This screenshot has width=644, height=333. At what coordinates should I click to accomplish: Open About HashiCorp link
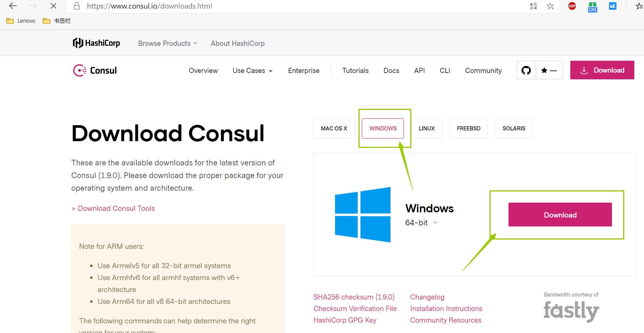[x=238, y=43]
